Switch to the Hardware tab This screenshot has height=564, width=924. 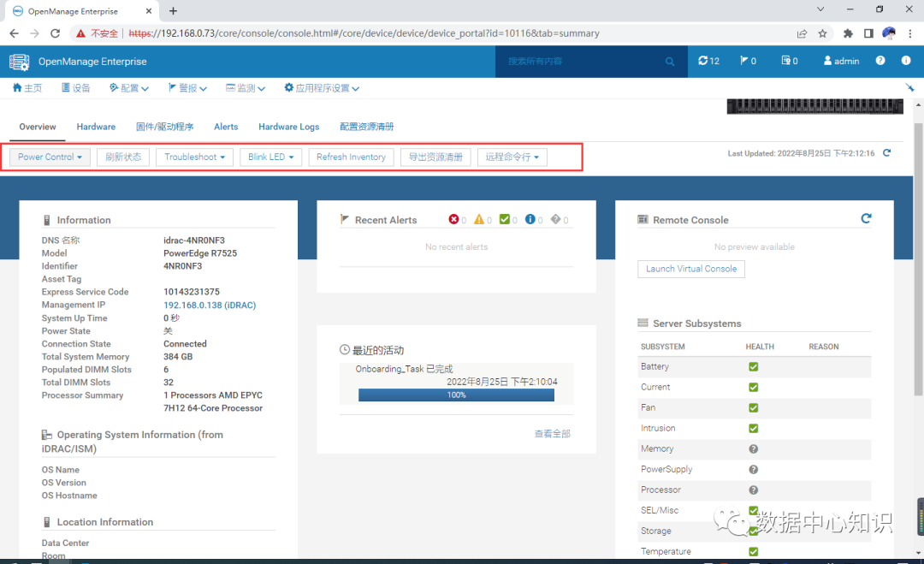coord(96,127)
